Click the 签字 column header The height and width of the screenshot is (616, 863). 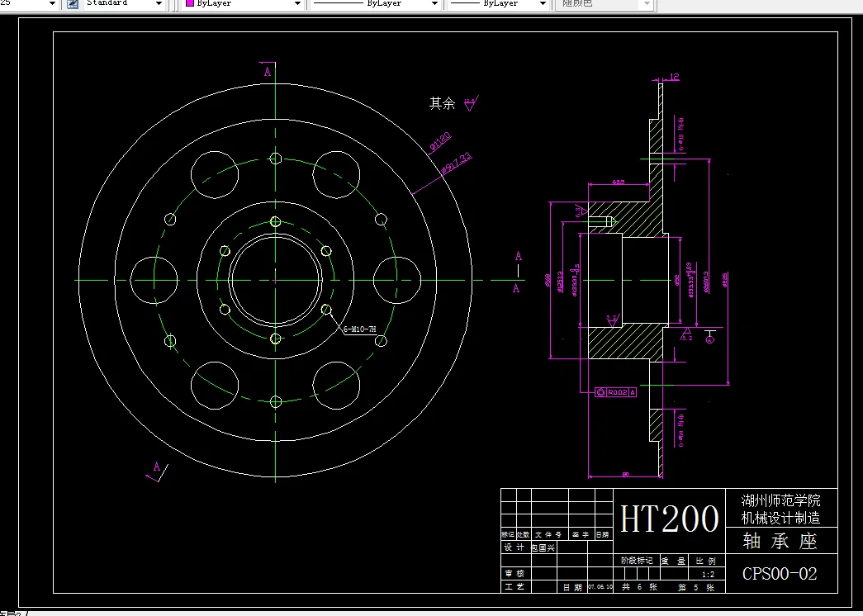580,534
